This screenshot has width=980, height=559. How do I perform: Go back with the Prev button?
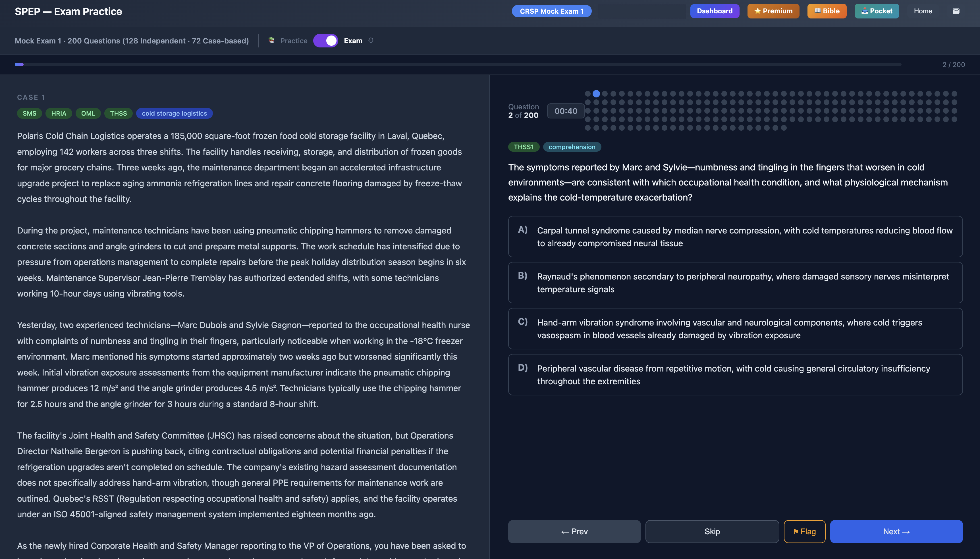574,532
